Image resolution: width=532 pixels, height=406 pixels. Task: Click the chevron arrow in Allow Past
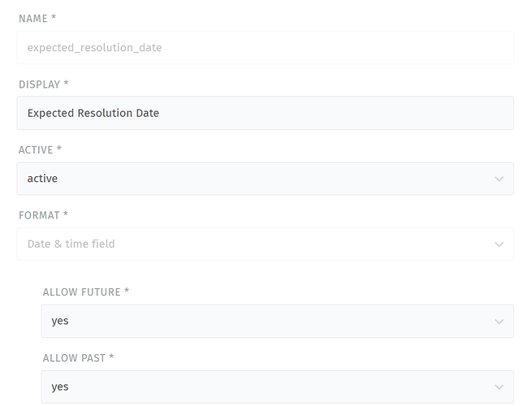click(x=499, y=387)
